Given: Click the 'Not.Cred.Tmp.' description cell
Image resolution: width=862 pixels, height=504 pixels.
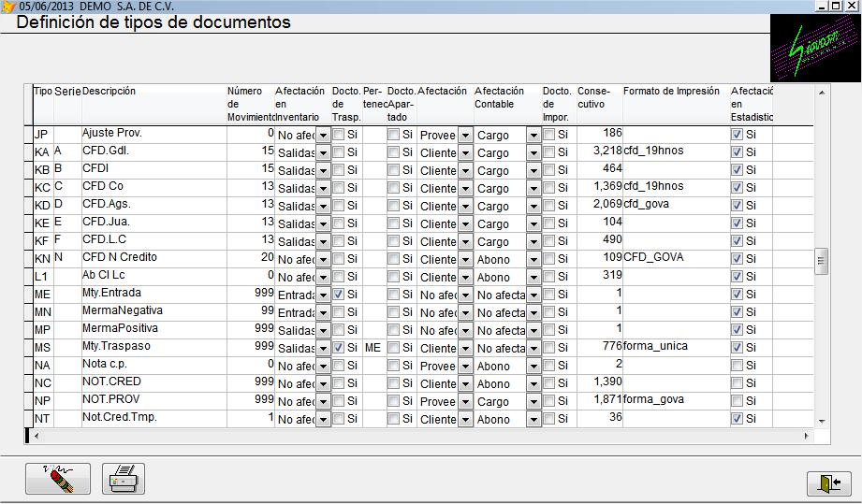Looking at the screenshot, I should point(153,417).
